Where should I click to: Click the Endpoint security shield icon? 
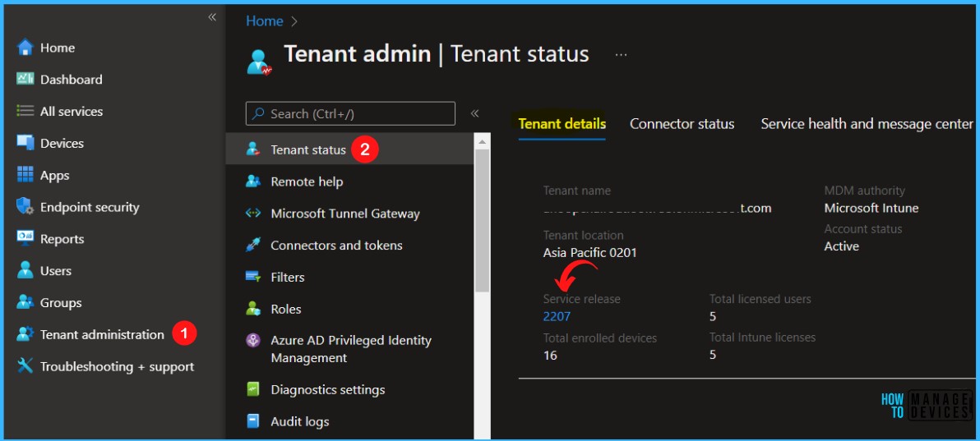click(x=25, y=207)
